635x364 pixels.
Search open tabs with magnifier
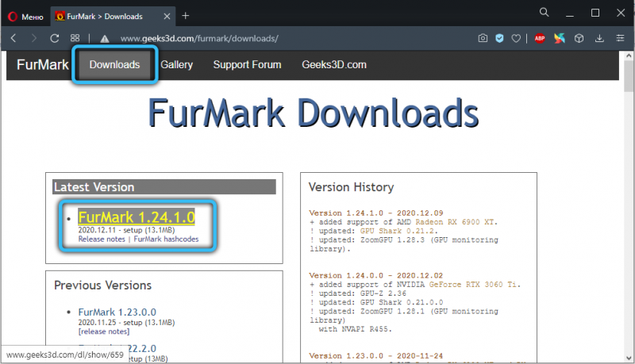tap(545, 13)
